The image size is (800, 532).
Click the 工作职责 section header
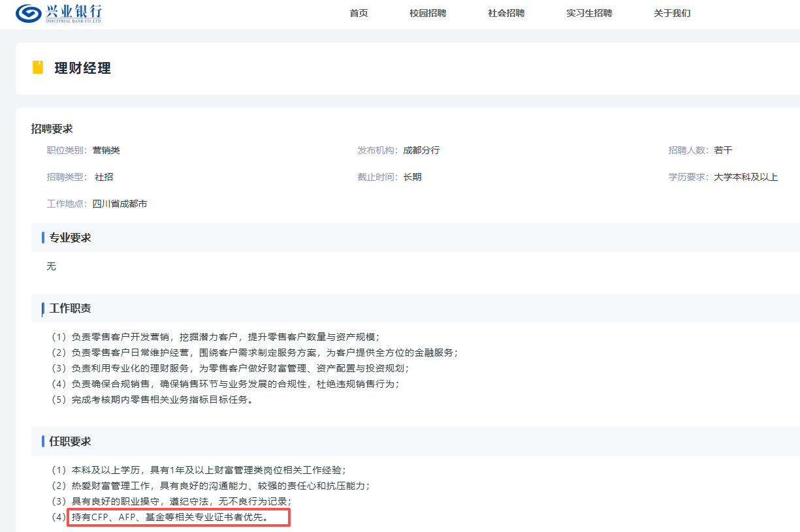pyautogui.click(x=71, y=308)
